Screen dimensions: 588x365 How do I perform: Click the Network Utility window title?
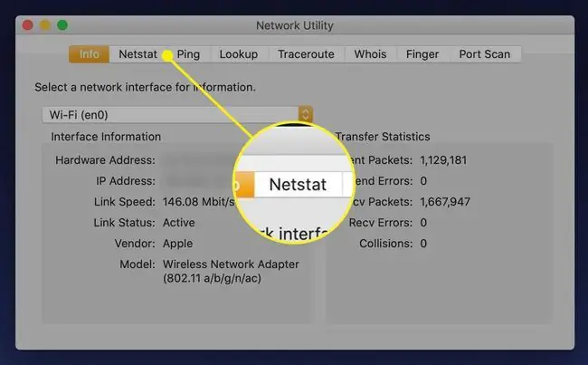294,25
